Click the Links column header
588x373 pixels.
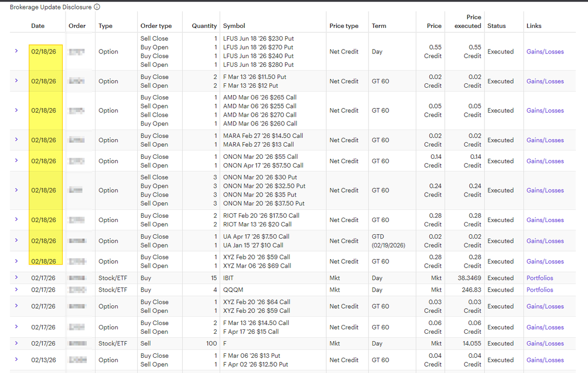click(534, 25)
